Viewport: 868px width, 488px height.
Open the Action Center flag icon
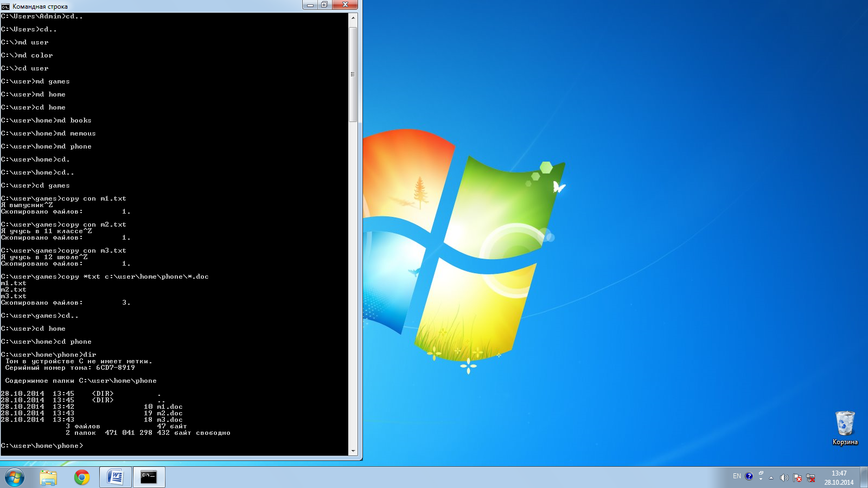(x=797, y=478)
